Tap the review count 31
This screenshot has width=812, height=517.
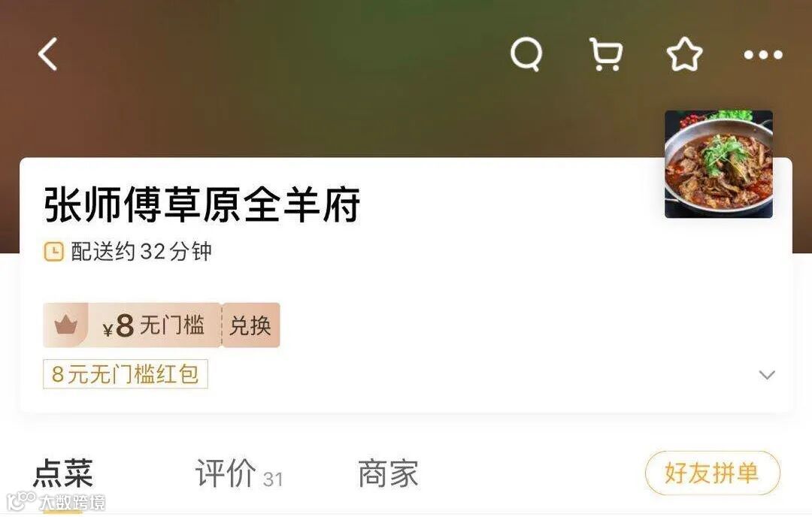click(273, 479)
